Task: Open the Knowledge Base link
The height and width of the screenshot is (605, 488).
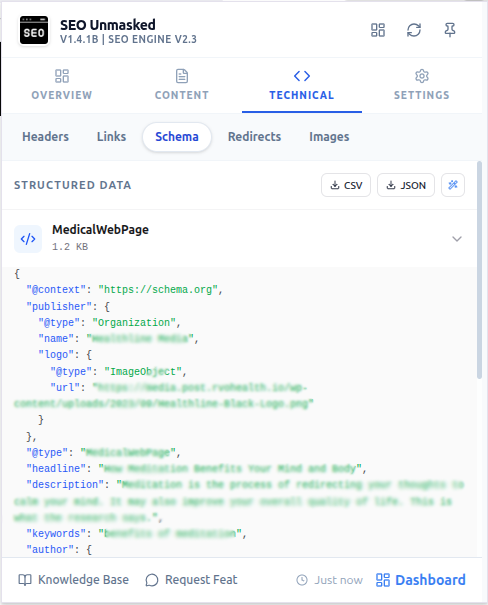Action: pos(74,580)
